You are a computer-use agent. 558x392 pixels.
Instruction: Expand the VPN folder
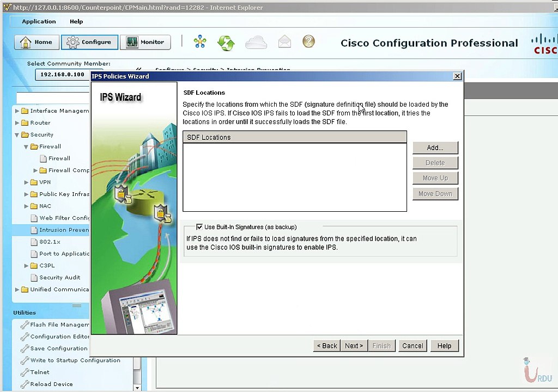pos(26,182)
